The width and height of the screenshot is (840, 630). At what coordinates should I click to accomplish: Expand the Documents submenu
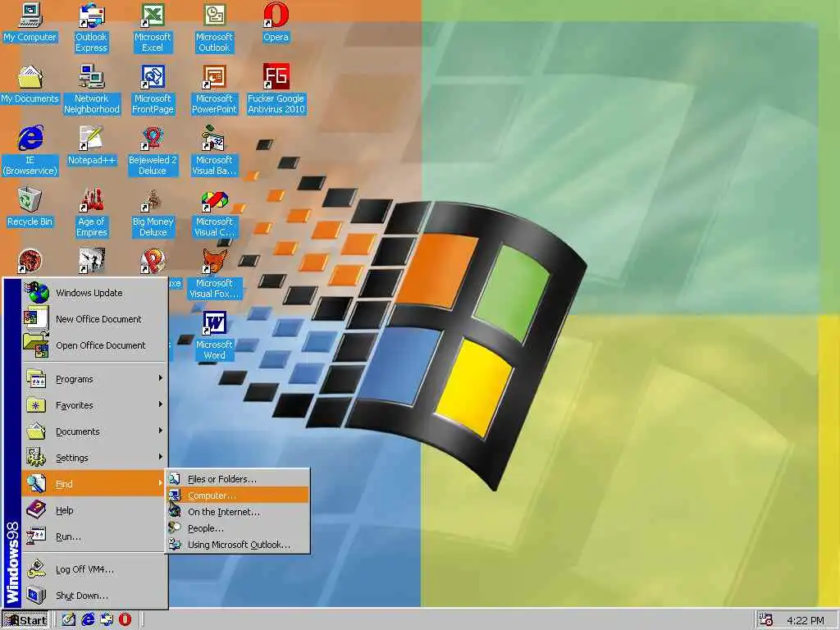95,431
